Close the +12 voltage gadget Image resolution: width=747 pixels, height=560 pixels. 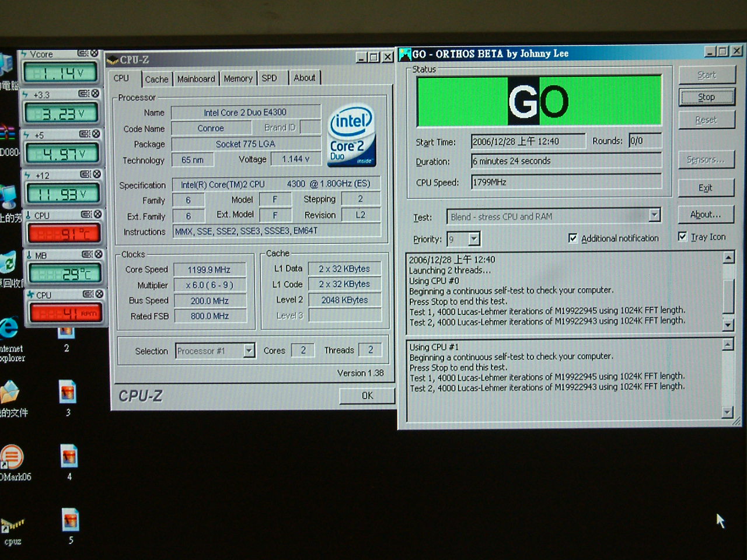(x=97, y=174)
